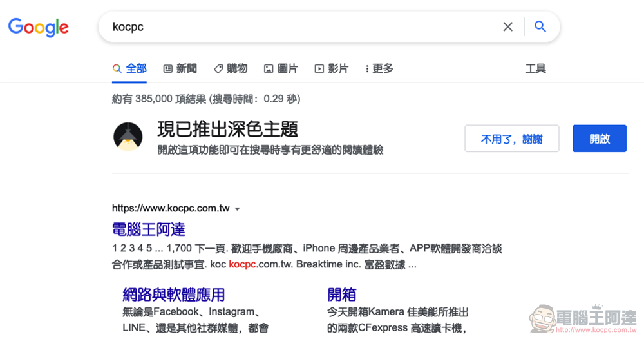
Task: Click the blue magnifier search icon
Action: click(540, 26)
